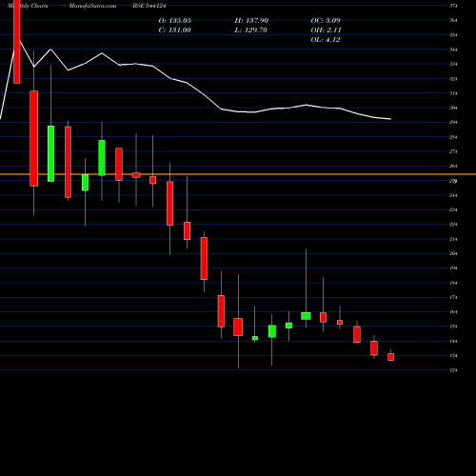Click the 284 price axis label

[453, 137]
